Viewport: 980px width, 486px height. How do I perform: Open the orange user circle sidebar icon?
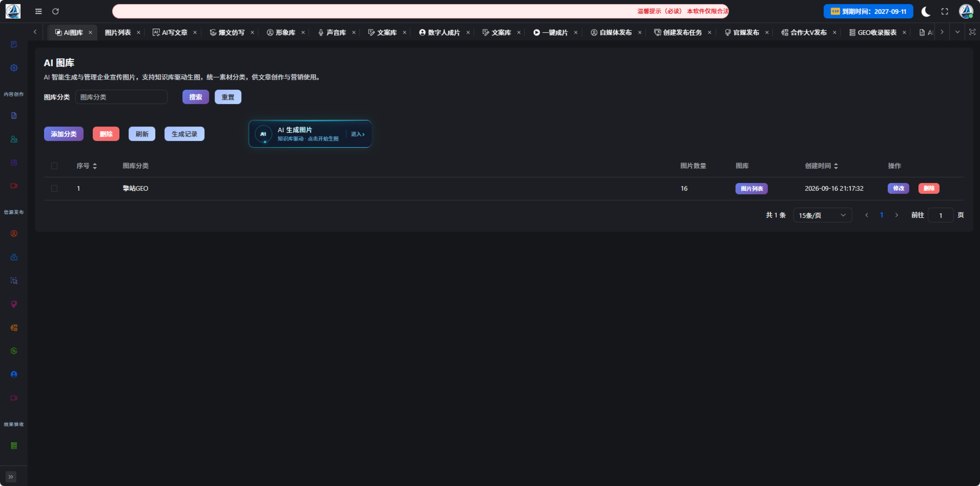click(x=14, y=234)
